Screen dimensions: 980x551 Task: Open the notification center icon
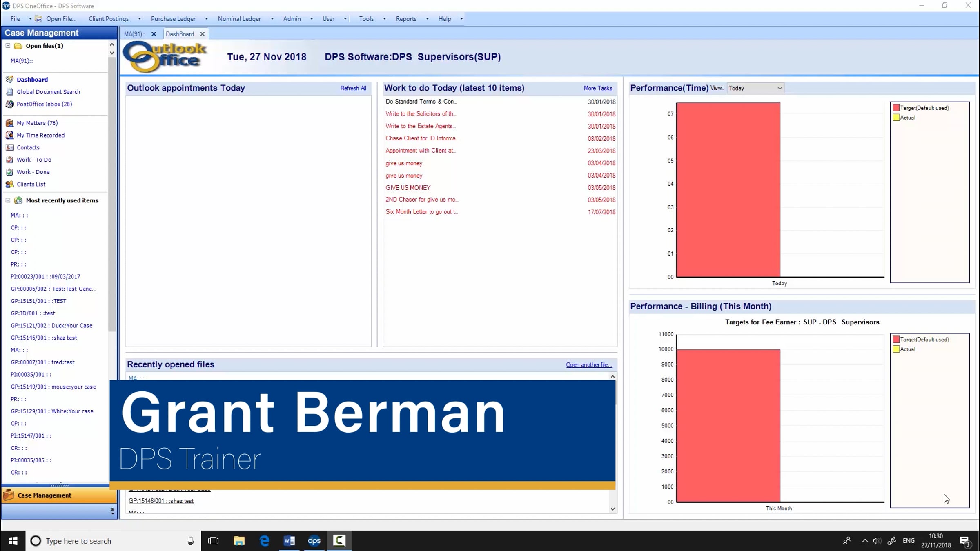pyautogui.click(x=965, y=541)
